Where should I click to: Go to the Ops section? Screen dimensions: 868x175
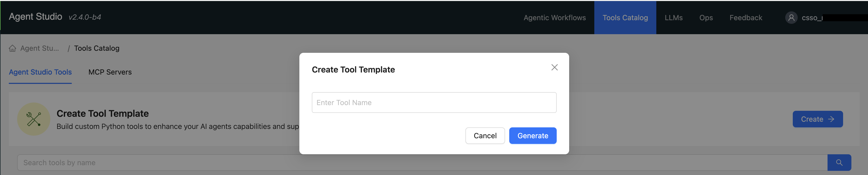706,18
